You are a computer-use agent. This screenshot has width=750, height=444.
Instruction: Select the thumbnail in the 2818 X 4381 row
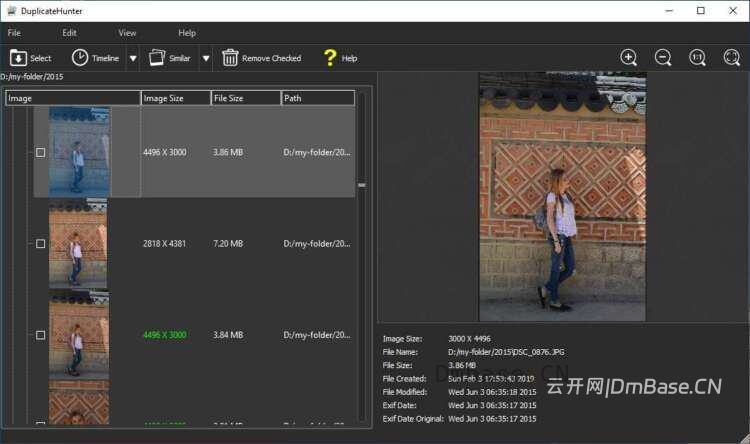(x=78, y=244)
